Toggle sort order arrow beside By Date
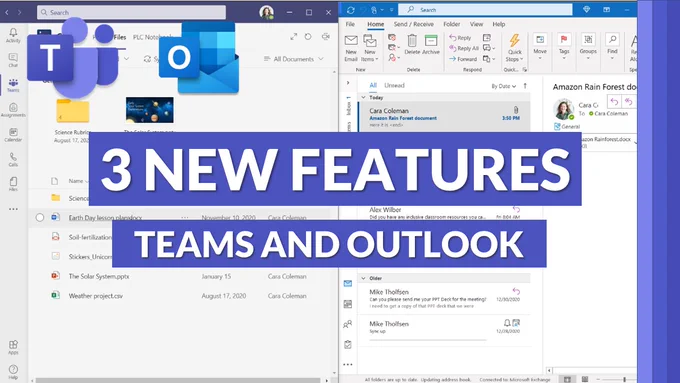This screenshot has height=383, width=680. point(525,86)
